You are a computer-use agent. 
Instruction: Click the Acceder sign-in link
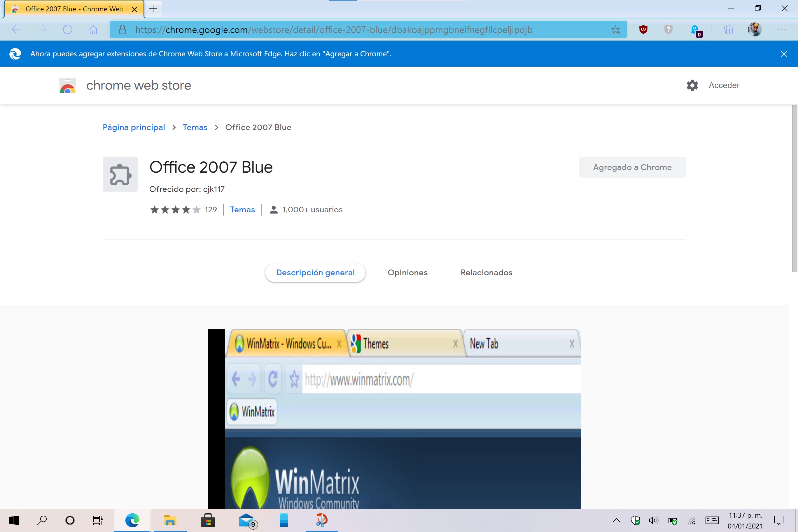click(x=724, y=85)
